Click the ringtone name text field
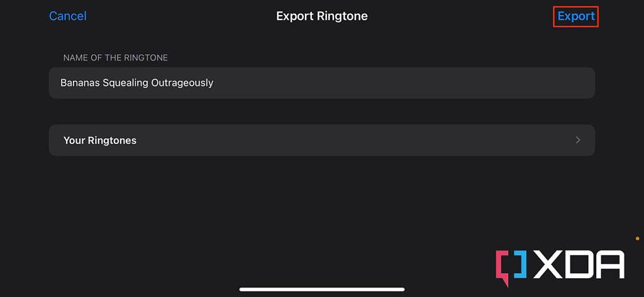This screenshot has width=644, height=297. pos(321,83)
